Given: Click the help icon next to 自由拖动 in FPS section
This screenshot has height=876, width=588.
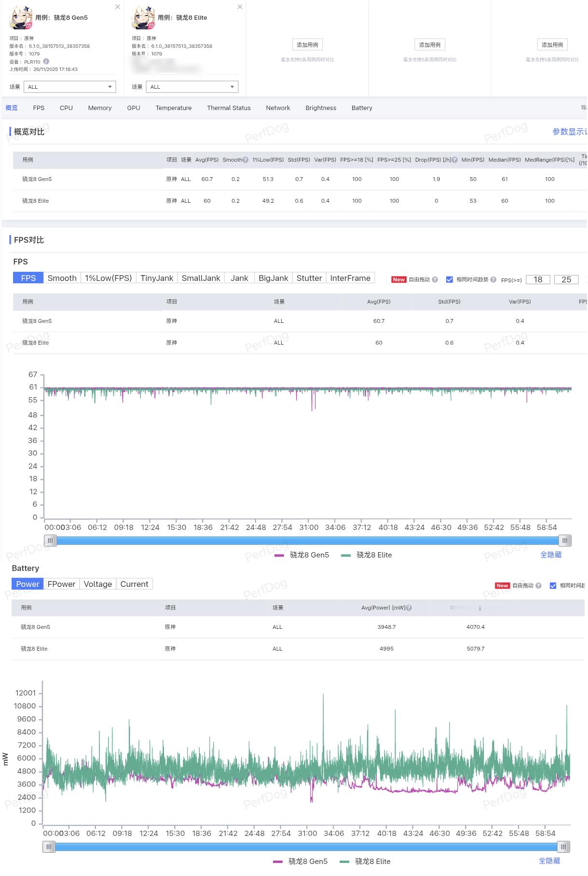Looking at the screenshot, I should click(435, 279).
